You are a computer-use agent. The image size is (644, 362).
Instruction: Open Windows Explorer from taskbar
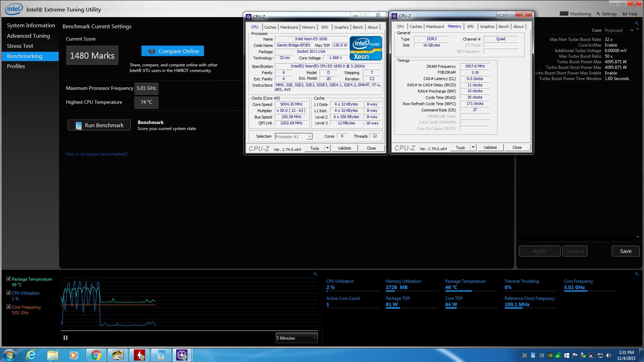coord(53,355)
